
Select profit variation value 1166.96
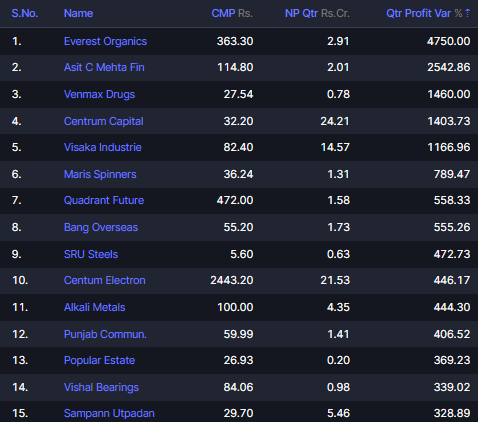click(449, 147)
